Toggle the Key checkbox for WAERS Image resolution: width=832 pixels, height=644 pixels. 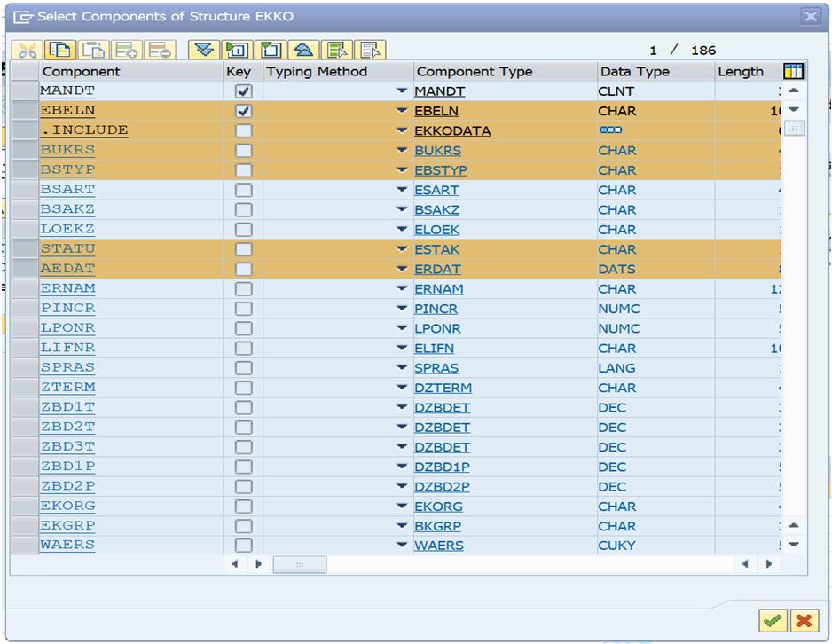click(x=244, y=546)
